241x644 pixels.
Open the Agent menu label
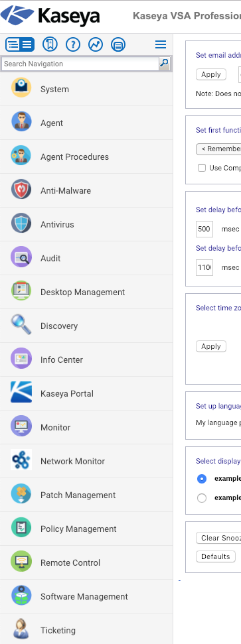[52, 123]
